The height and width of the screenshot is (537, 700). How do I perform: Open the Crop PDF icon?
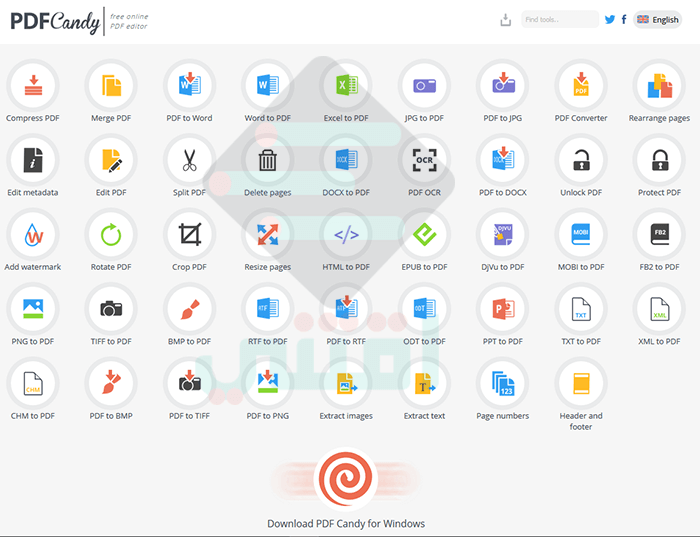pyautogui.click(x=190, y=234)
